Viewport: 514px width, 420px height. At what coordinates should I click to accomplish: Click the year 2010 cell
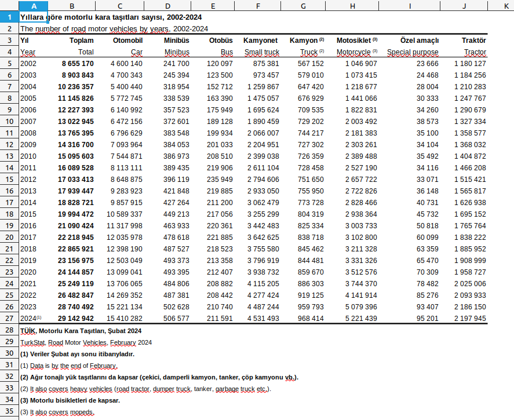tap(28, 156)
